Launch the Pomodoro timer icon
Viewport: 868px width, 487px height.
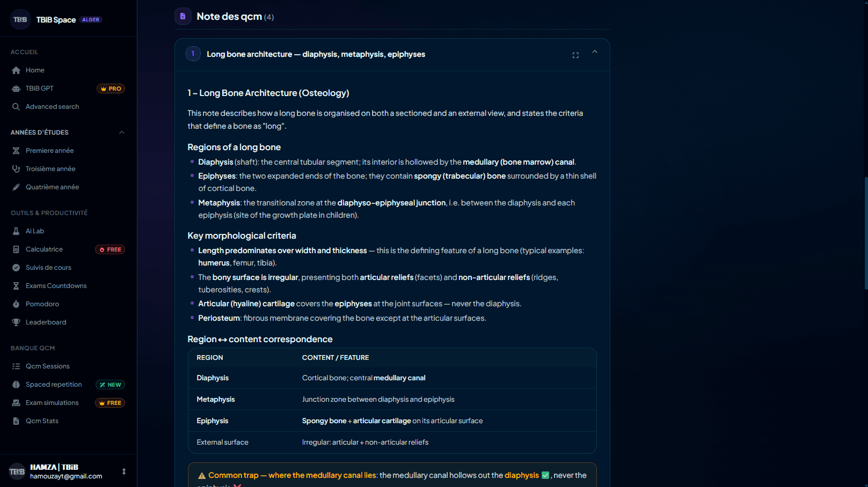click(x=16, y=304)
